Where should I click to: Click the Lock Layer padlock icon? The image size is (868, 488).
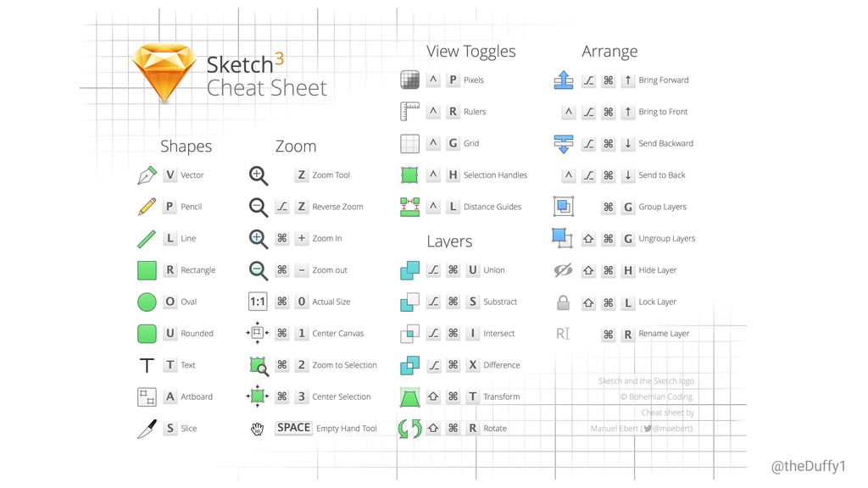pos(563,302)
